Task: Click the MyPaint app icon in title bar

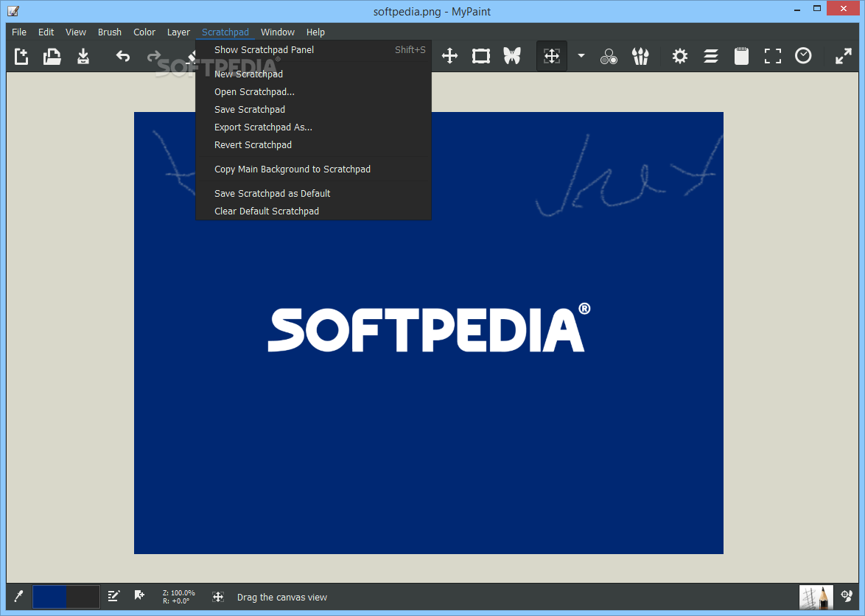Action: (x=13, y=11)
